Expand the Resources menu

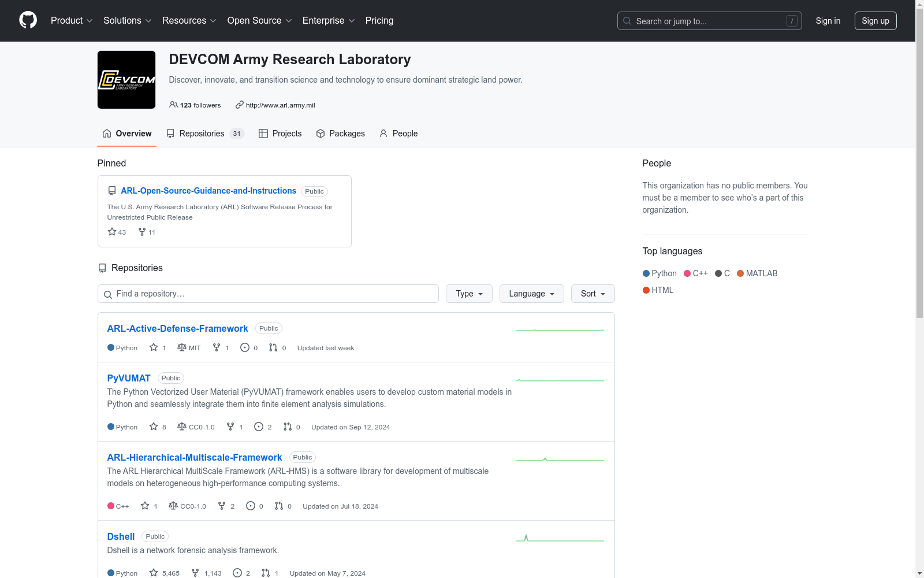pyautogui.click(x=189, y=21)
